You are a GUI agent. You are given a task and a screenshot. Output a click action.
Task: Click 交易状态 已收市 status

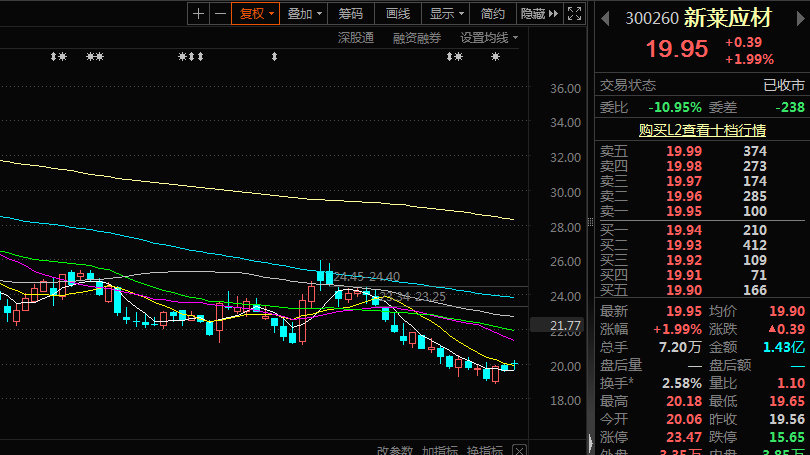coord(784,85)
